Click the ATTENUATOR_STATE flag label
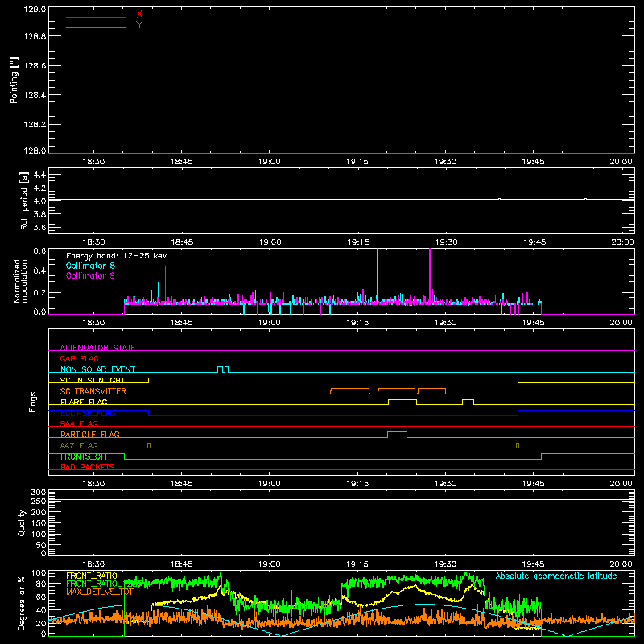 click(97, 348)
